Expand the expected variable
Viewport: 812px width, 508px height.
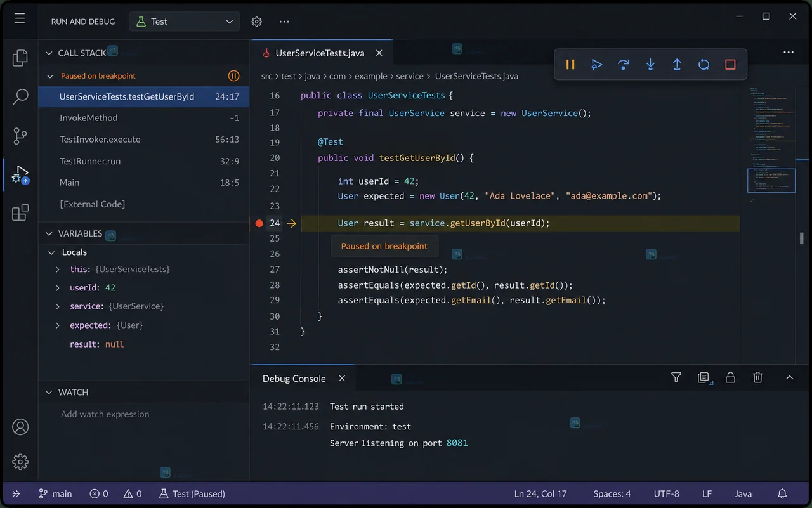[58, 325]
